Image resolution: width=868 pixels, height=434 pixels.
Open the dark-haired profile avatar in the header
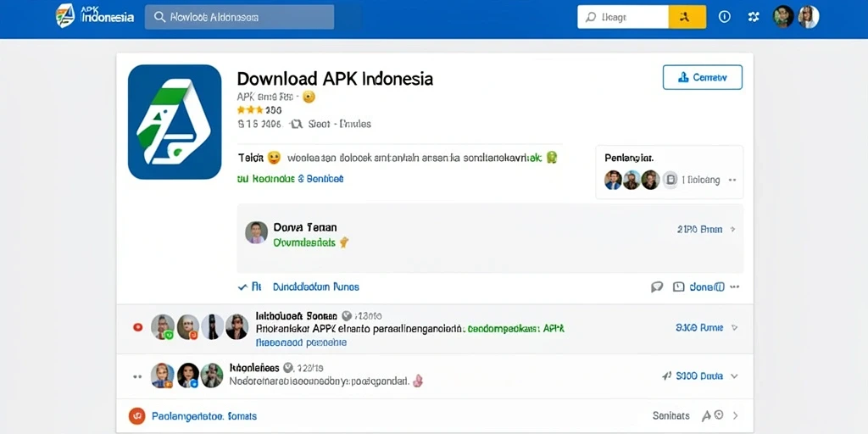[783, 17]
